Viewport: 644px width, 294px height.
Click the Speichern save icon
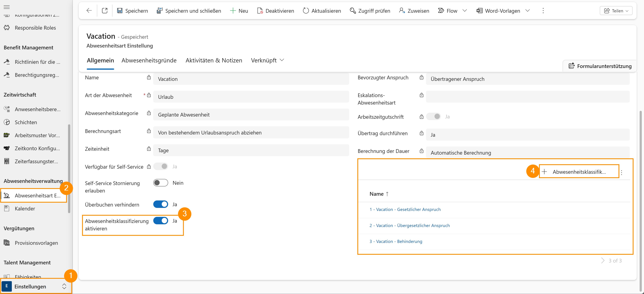pyautogui.click(x=120, y=10)
